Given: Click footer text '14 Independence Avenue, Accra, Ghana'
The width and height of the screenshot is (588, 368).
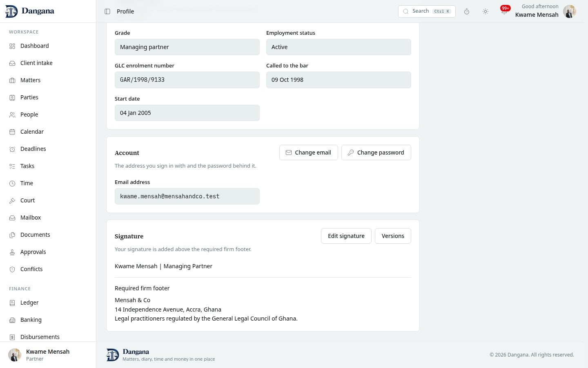Looking at the screenshot, I should click(168, 310).
